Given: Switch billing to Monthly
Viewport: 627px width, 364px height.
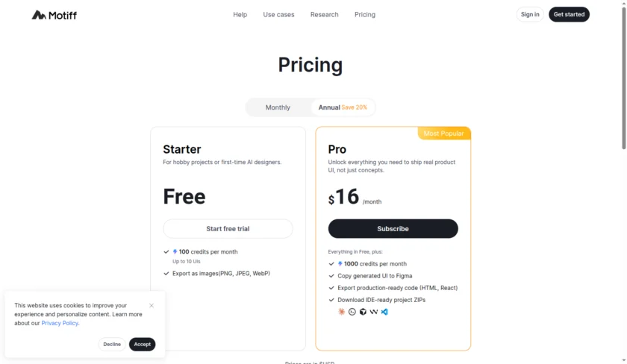Looking at the screenshot, I should 278,107.
